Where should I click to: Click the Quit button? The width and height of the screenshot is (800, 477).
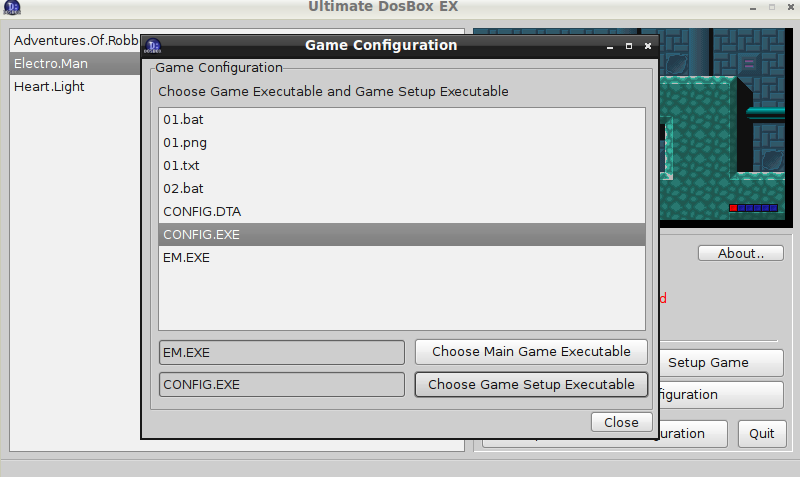[762, 433]
